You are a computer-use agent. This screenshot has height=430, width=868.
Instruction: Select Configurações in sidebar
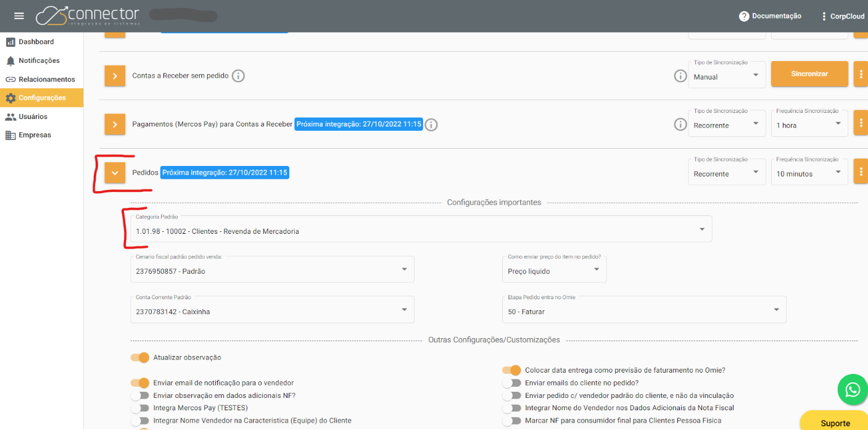pos(41,97)
